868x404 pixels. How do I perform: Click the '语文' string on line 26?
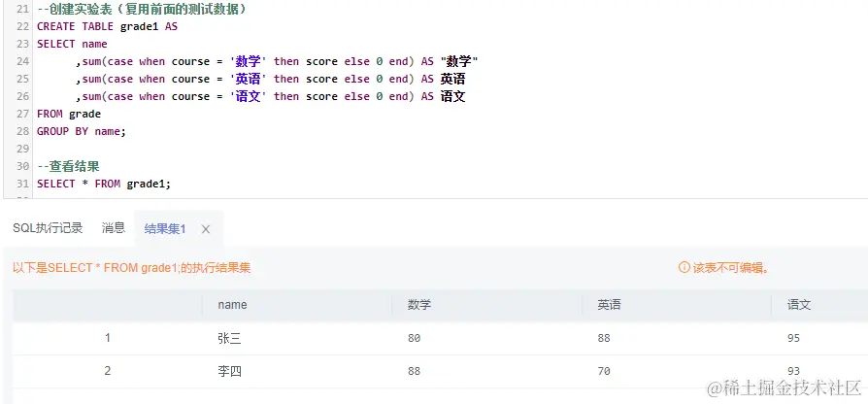tap(249, 96)
